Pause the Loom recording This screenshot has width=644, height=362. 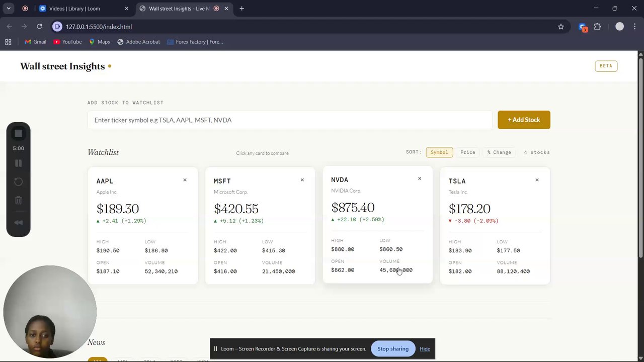18,163
